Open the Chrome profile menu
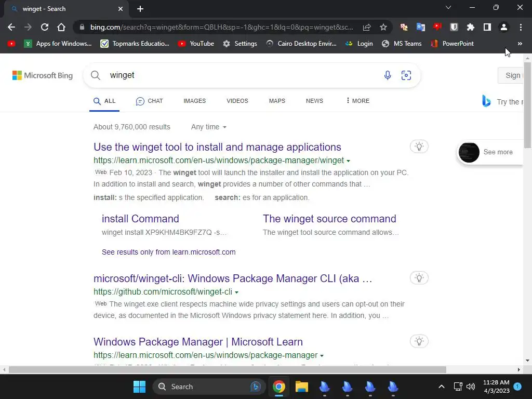This screenshot has height=399, width=532. click(x=504, y=27)
